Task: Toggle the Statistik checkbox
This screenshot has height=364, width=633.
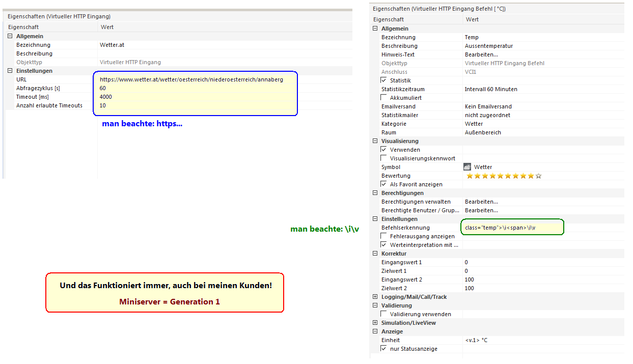Action: (x=384, y=80)
